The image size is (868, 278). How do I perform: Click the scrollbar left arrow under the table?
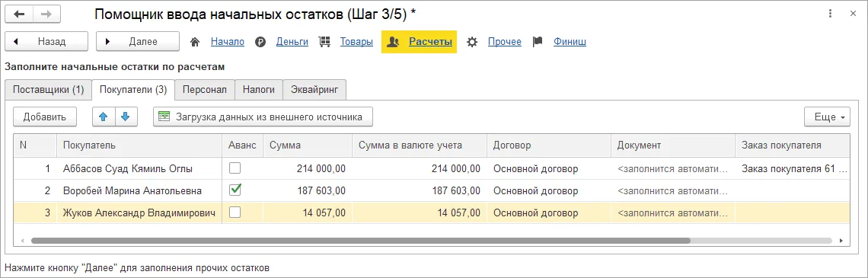[x=23, y=241]
